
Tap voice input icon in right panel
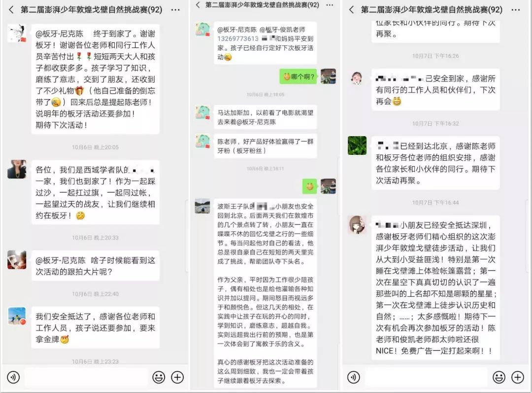354,377
